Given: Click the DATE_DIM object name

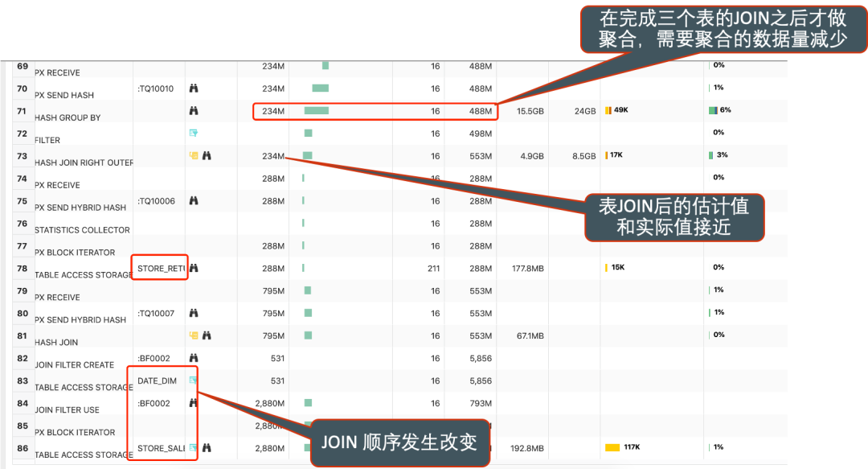Looking at the screenshot, I should pos(158,381).
